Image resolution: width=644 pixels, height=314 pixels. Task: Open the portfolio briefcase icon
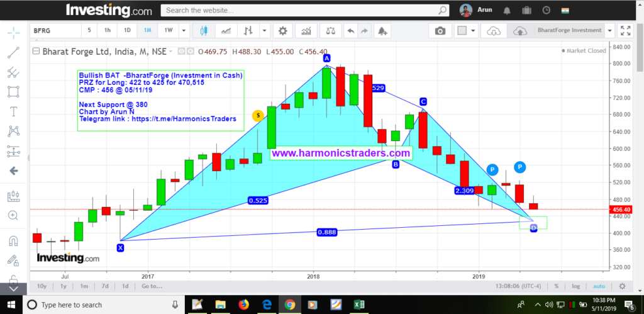(527, 10)
